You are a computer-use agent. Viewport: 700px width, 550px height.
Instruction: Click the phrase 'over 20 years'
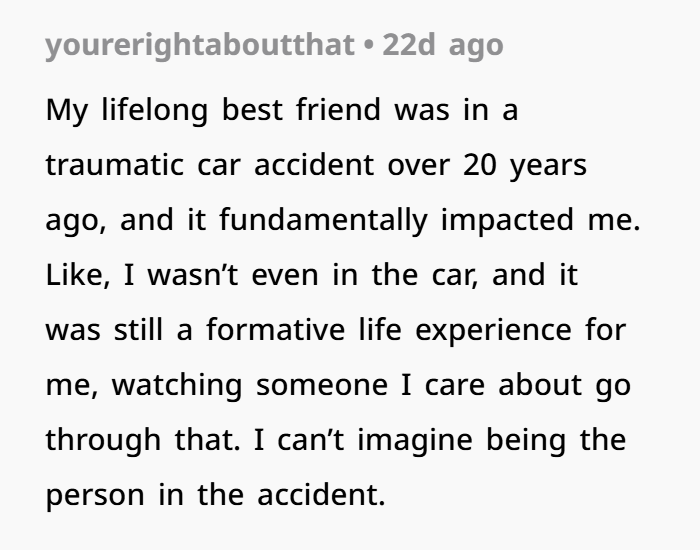(487, 166)
